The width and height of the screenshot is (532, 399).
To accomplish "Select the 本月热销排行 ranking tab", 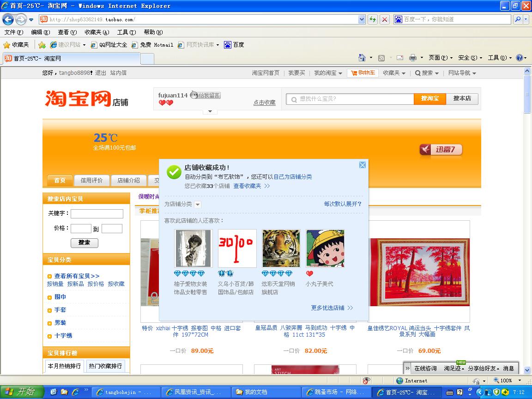I will pyautogui.click(x=64, y=366).
